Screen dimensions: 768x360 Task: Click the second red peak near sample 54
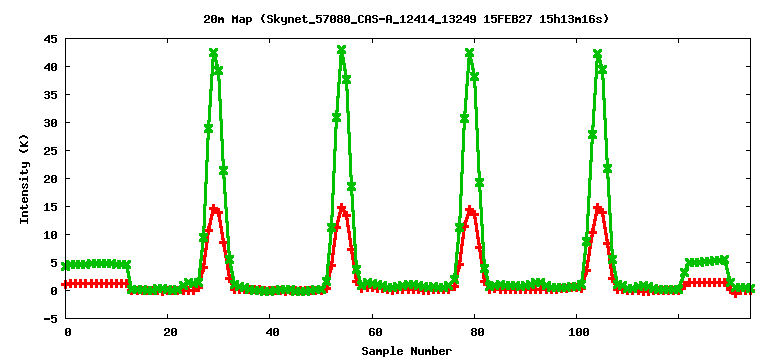click(x=341, y=208)
